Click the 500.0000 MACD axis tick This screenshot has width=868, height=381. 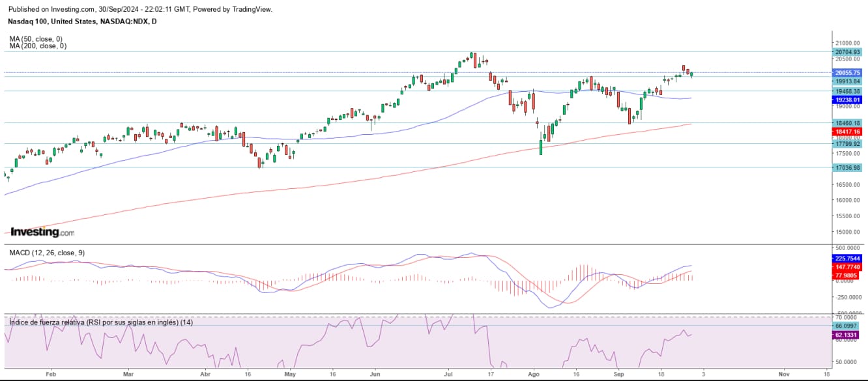pyautogui.click(x=847, y=248)
